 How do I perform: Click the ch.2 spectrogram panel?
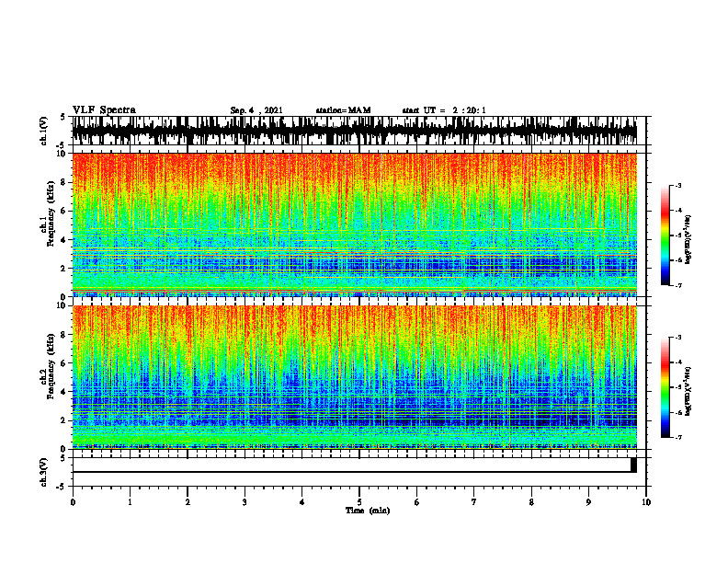(354, 377)
